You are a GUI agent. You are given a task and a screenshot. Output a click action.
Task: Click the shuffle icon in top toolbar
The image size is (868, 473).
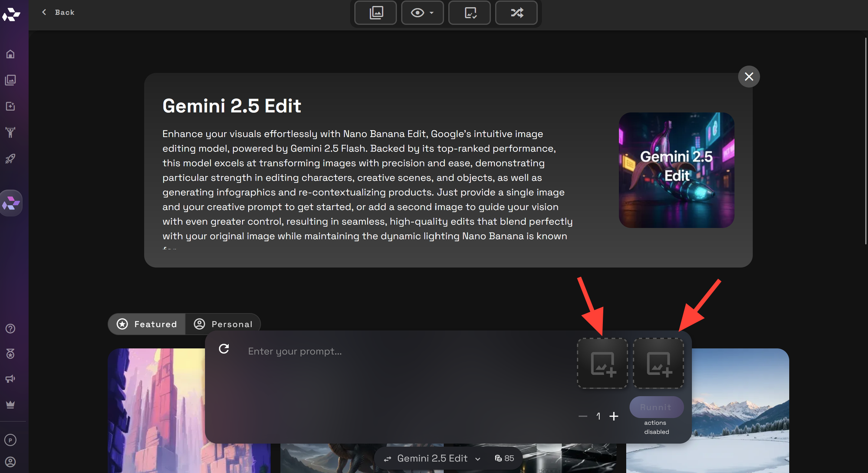tap(516, 13)
